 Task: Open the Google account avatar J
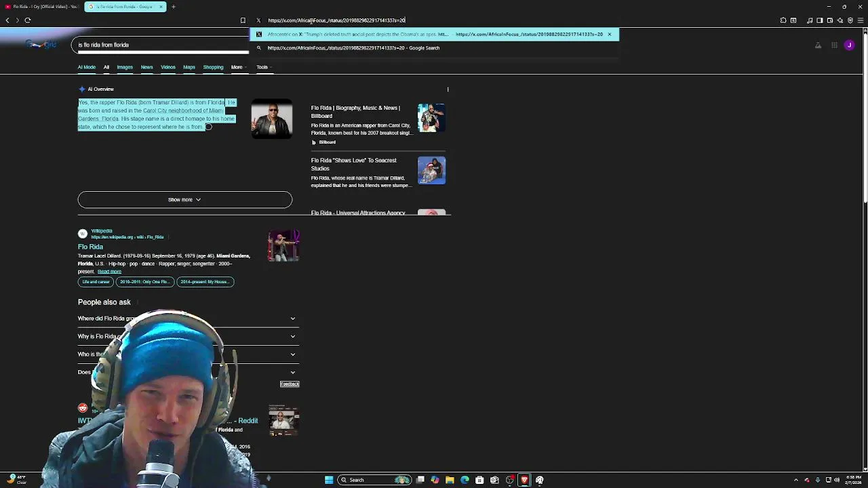coord(849,45)
